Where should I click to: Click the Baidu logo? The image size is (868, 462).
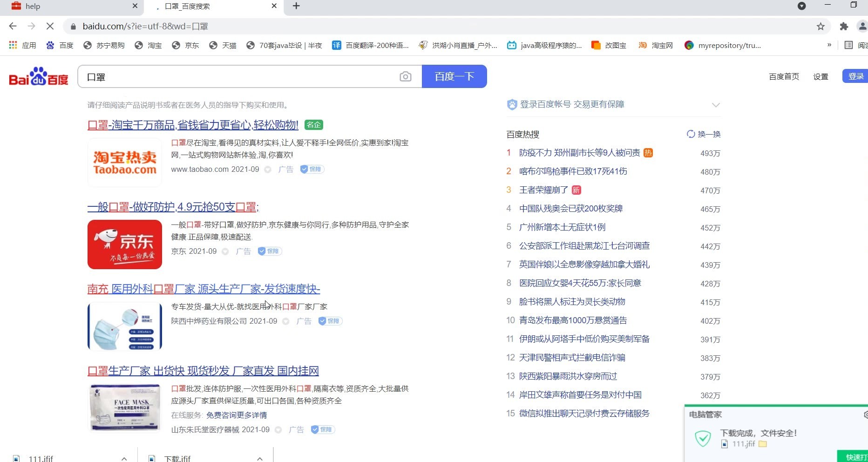click(x=39, y=76)
